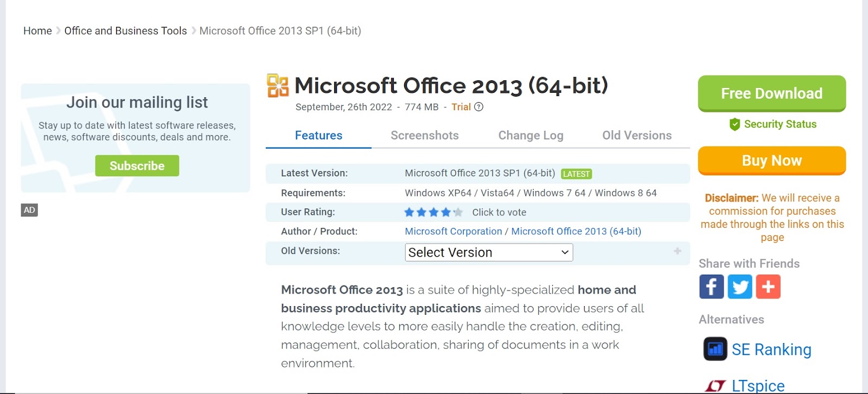This screenshot has width=868, height=394.
Task: Click the Free Download button
Action: pyautogui.click(x=772, y=93)
